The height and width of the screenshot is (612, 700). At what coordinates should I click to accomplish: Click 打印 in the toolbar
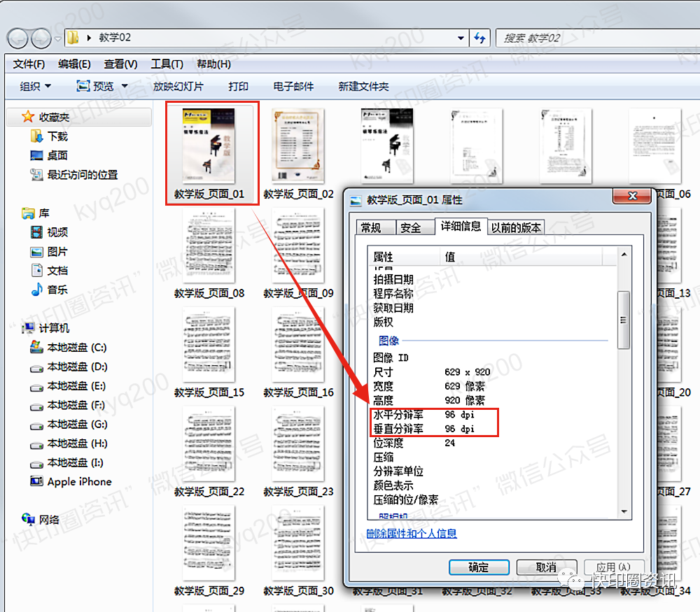pyautogui.click(x=239, y=86)
